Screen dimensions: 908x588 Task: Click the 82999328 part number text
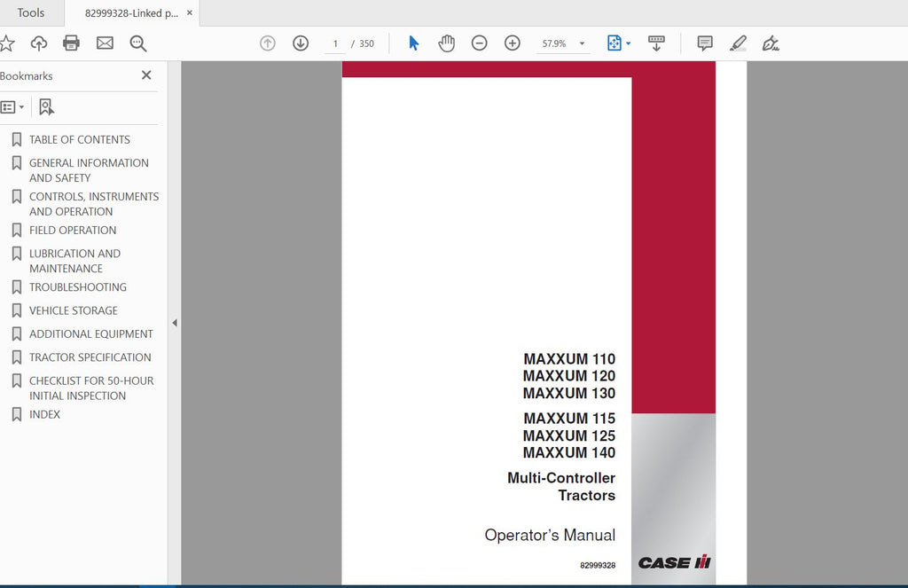[598, 566]
